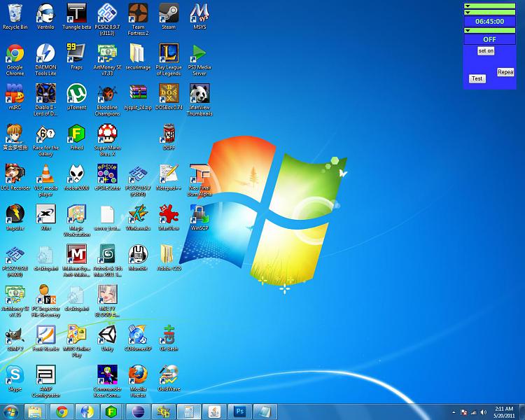This screenshot has height=420, width=525.
Task: Select the Skype desktop icon
Action: [x=15, y=378]
